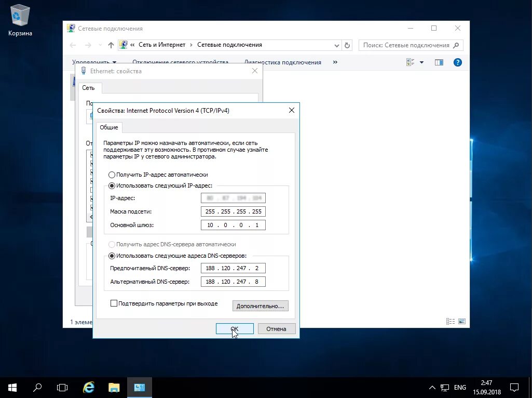Click the search magnifier icon in Explorer
This screenshot has height=398, width=532.
(456, 45)
